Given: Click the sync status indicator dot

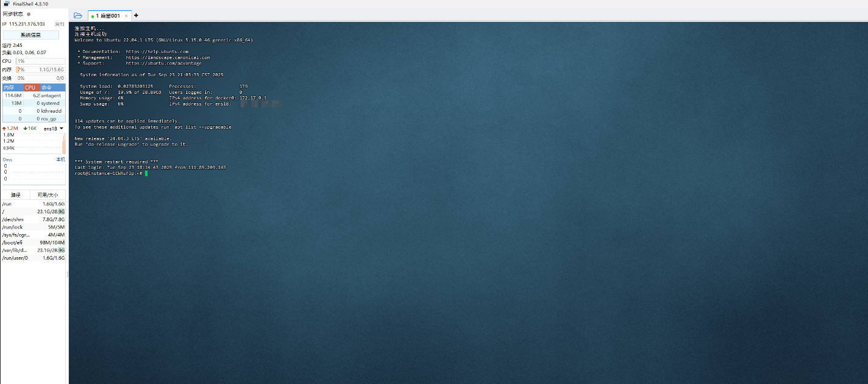Looking at the screenshot, I should click(x=29, y=14).
